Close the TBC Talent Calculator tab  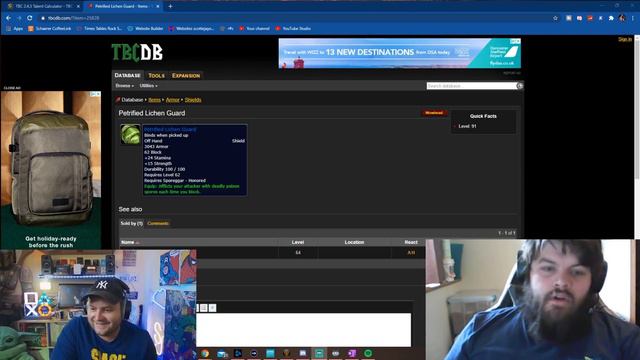pyautogui.click(x=78, y=6)
